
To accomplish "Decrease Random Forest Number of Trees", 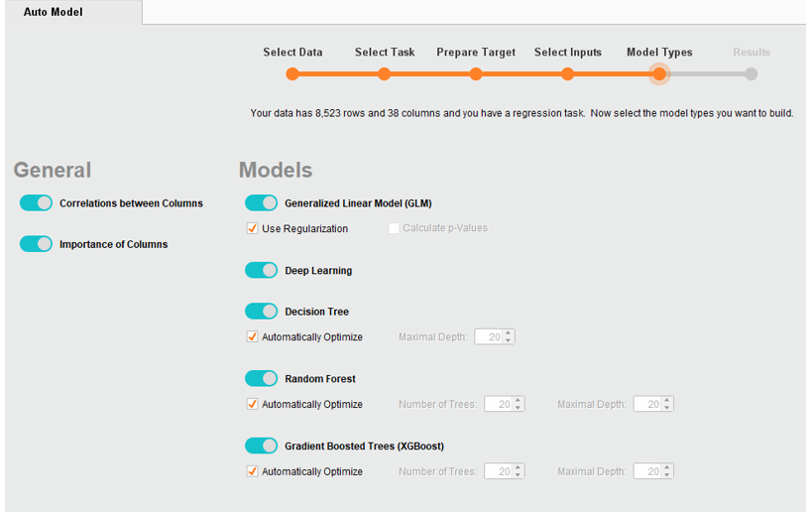I will pyautogui.click(x=519, y=408).
